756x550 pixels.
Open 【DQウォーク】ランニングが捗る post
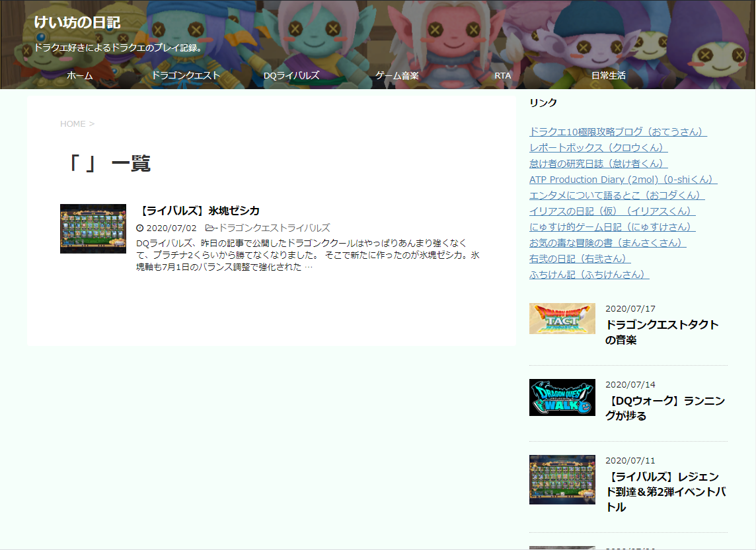pyautogui.click(x=665, y=409)
